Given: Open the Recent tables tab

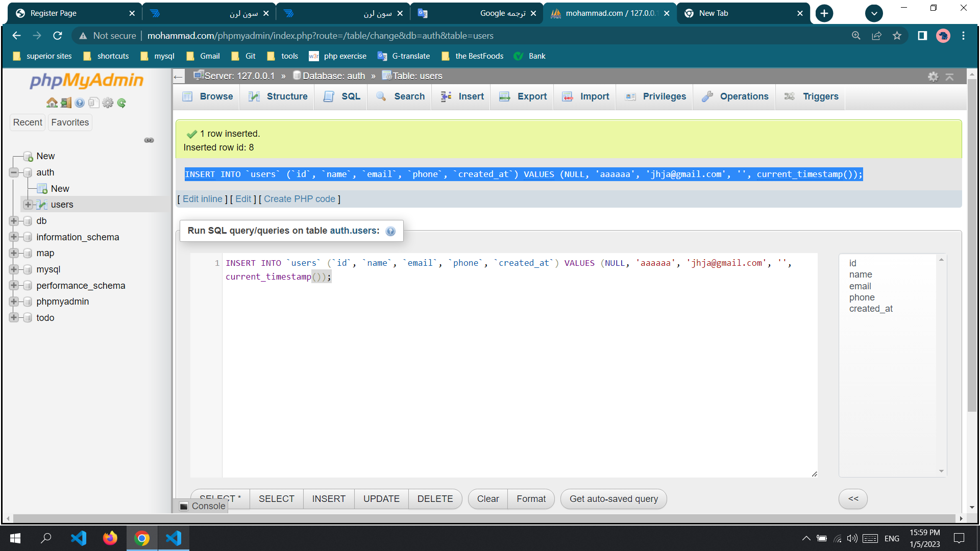Looking at the screenshot, I should tap(28, 122).
